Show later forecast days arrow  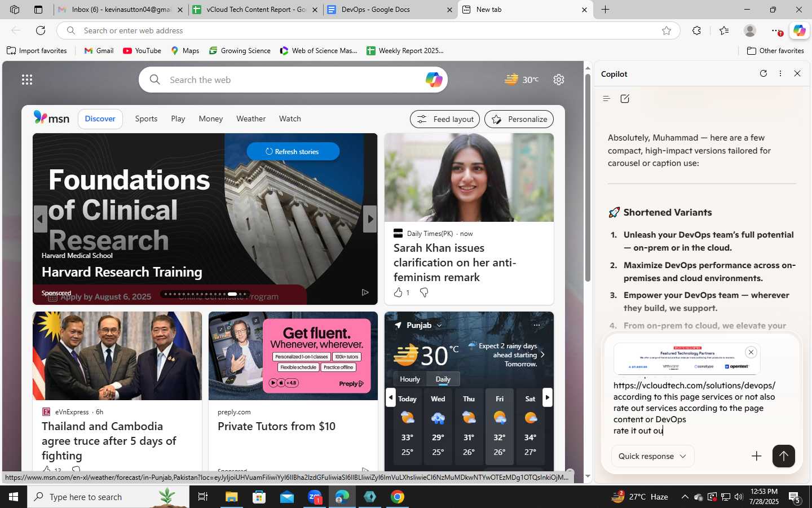point(547,397)
